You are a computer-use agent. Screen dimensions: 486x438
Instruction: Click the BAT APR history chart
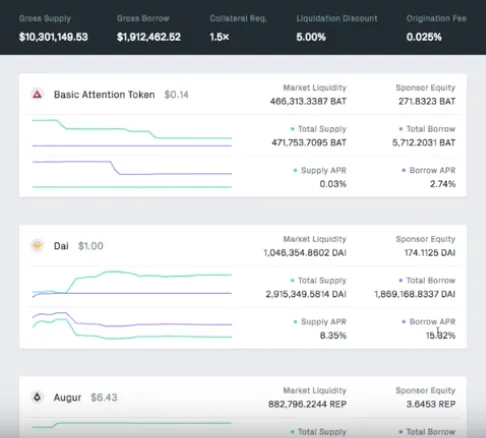tap(132, 174)
